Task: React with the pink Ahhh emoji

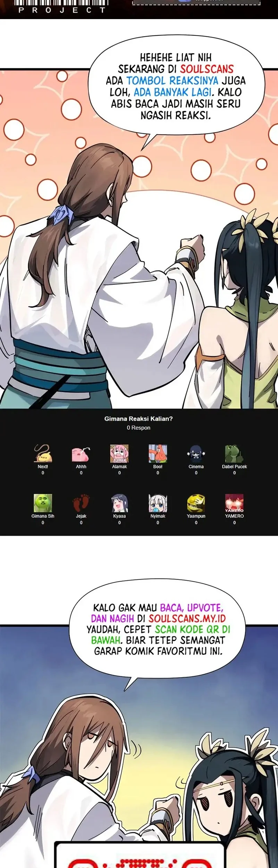Action: click(x=81, y=453)
